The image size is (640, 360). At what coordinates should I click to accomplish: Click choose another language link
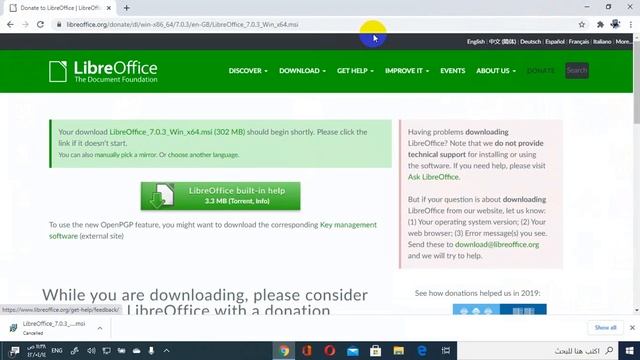203,155
